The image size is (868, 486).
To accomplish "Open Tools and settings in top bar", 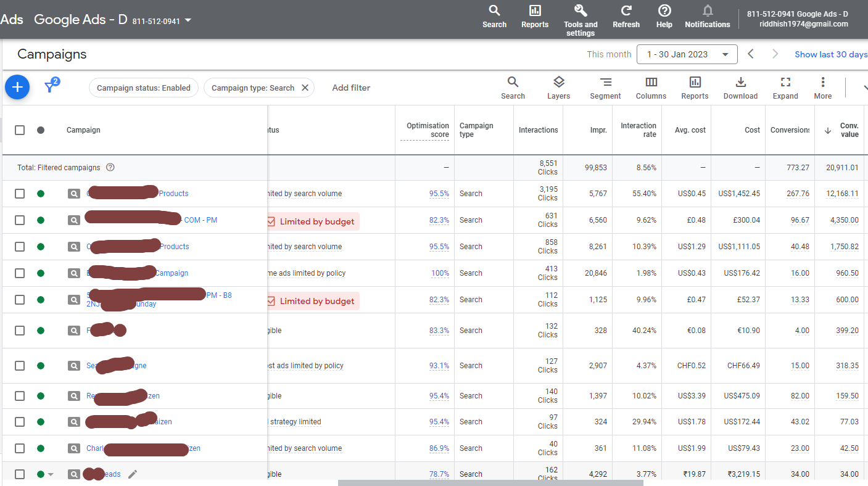I will coord(581,19).
